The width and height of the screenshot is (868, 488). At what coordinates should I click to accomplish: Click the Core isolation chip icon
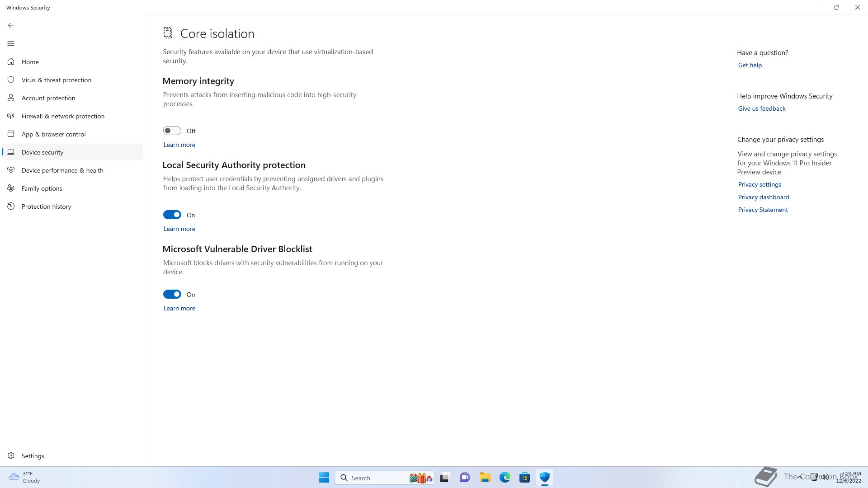(x=168, y=33)
